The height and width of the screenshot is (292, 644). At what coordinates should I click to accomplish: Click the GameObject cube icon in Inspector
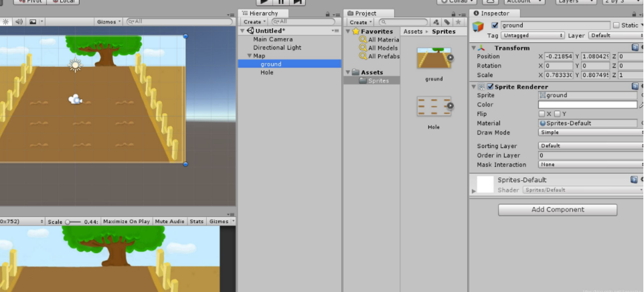pyautogui.click(x=478, y=27)
